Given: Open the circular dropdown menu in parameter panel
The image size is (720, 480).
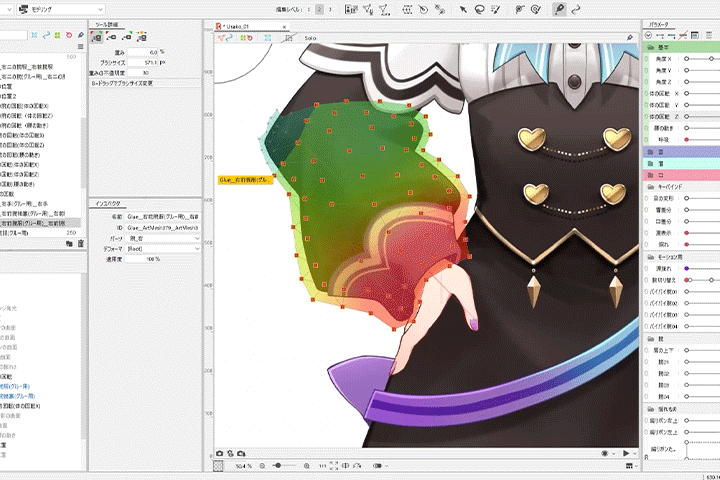Looking at the screenshot, I should click(648, 35).
